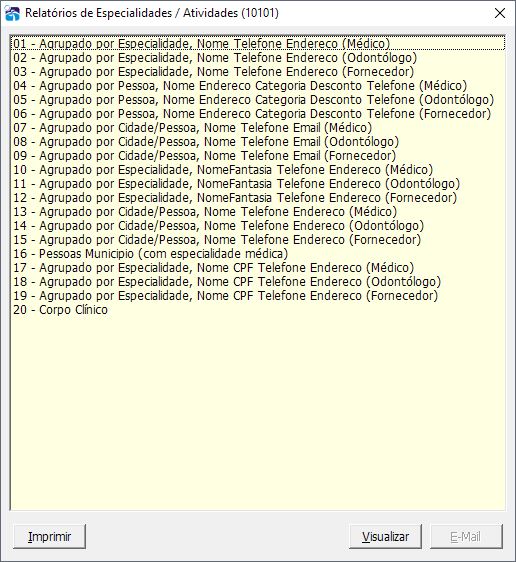
Task: Pick report 19 Nome CPF Telefone Endereco (Fornecedor)
Action: (258, 295)
